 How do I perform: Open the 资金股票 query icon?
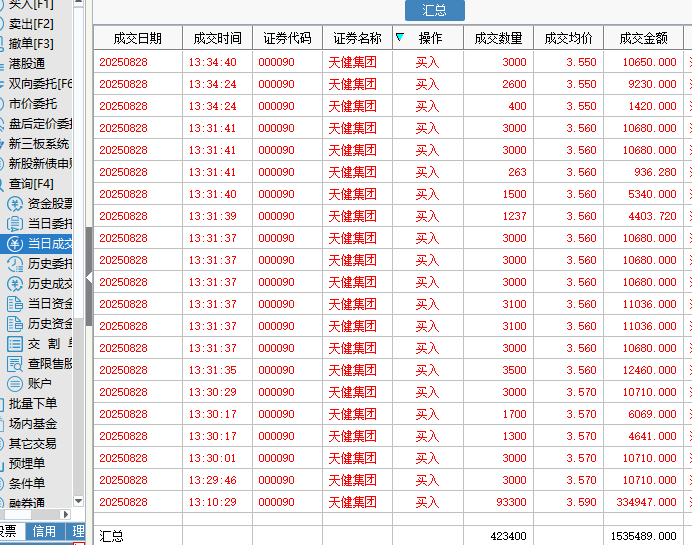pyautogui.click(x=15, y=204)
